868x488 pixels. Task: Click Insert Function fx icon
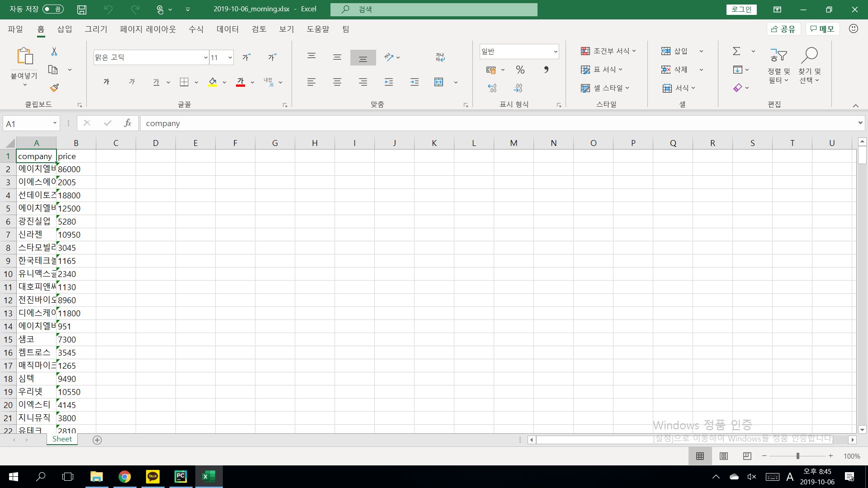click(127, 123)
